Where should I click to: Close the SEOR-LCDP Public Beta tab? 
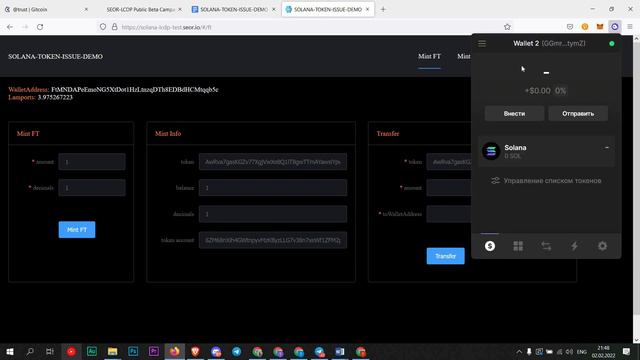pyautogui.click(x=180, y=9)
